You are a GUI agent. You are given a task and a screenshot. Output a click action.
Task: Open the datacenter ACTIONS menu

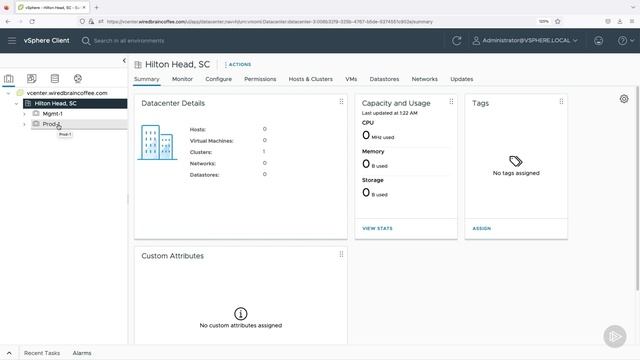pyautogui.click(x=238, y=64)
